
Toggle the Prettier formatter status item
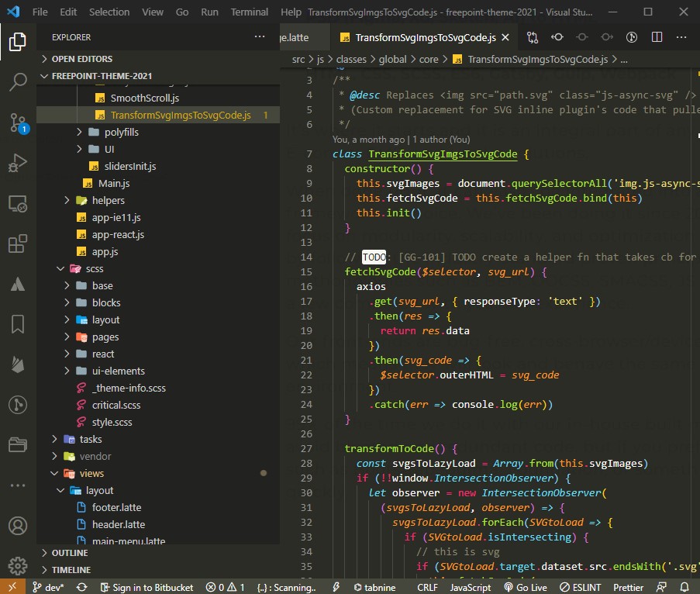pos(628,587)
